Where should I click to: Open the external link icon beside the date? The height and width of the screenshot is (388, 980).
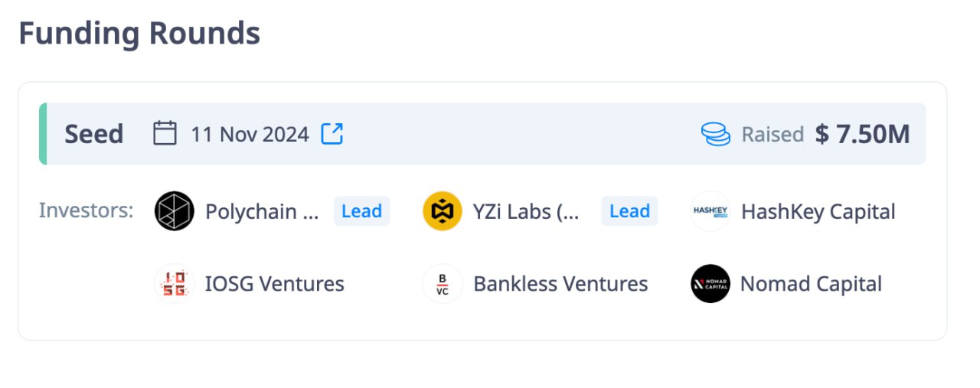(332, 134)
